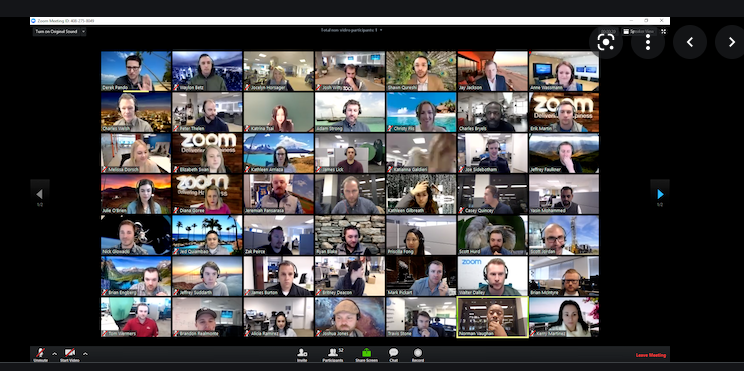This screenshot has width=744, height=371.
Task: Go to next gallery page arrow
Action: (660, 194)
